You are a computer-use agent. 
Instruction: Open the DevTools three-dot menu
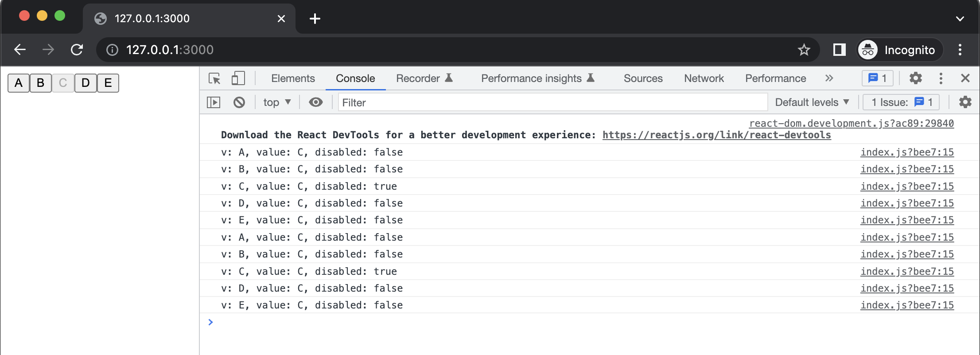tap(941, 78)
